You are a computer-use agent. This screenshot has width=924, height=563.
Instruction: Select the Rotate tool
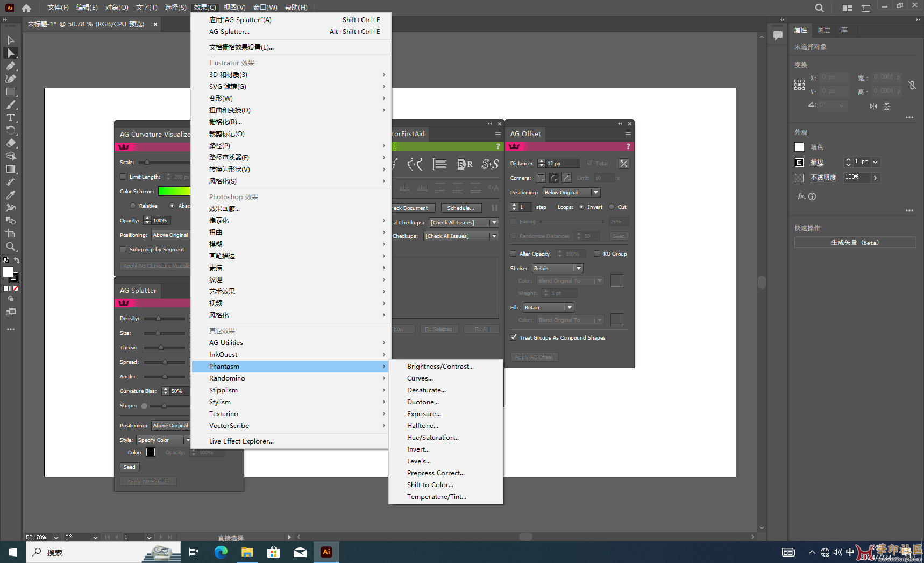click(x=11, y=130)
